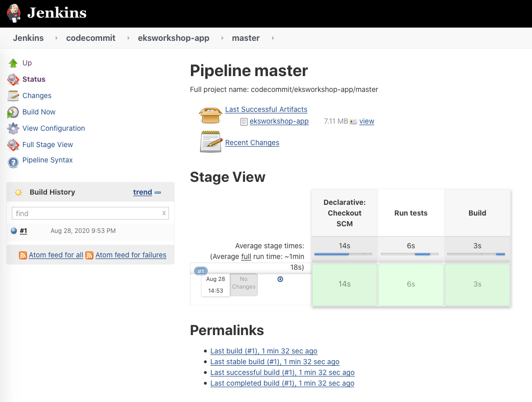Click RSS icon for Atom feed for failures
This screenshot has width=532, height=402.
coord(90,255)
